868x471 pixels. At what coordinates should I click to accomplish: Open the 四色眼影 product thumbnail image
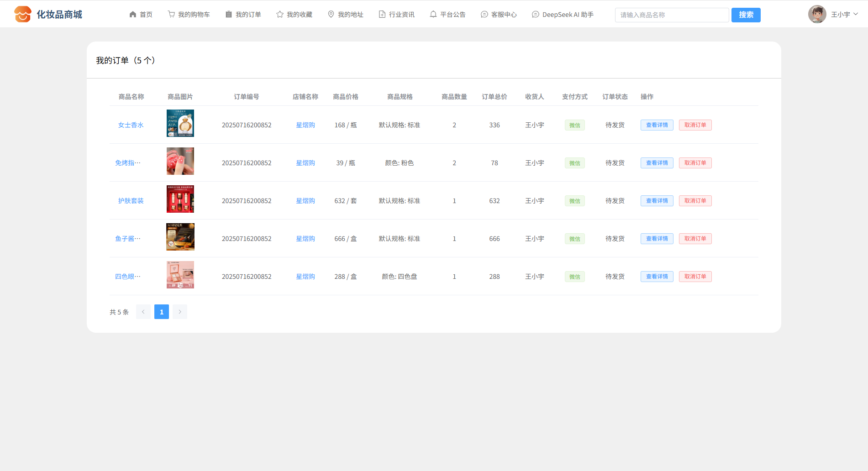[x=180, y=275]
